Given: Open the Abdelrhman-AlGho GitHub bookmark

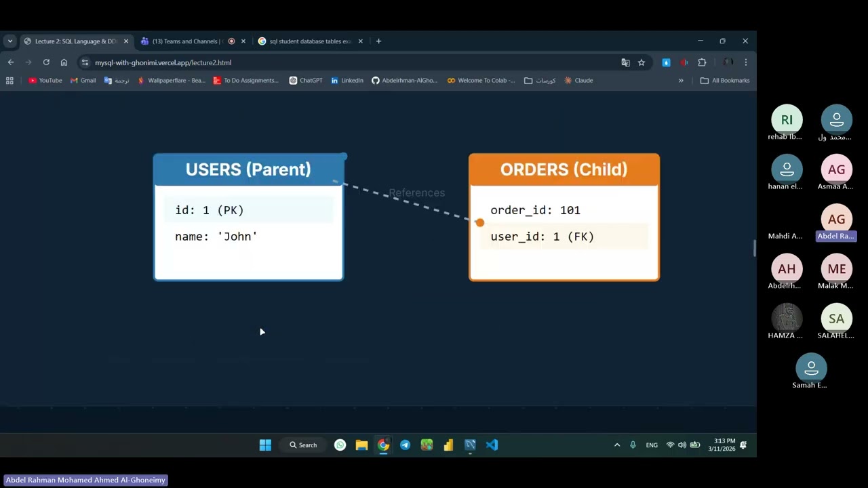Looking at the screenshot, I should click(x=405, y=81).
